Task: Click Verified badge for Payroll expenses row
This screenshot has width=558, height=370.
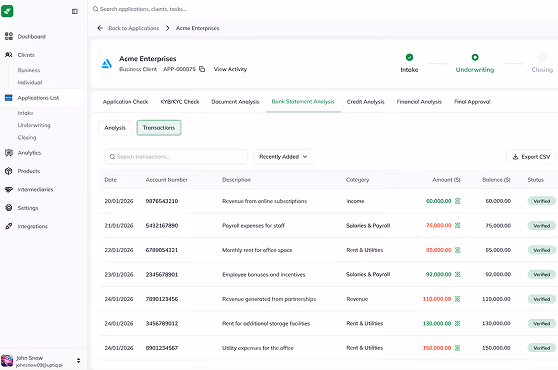Action: tap(542, 226)
